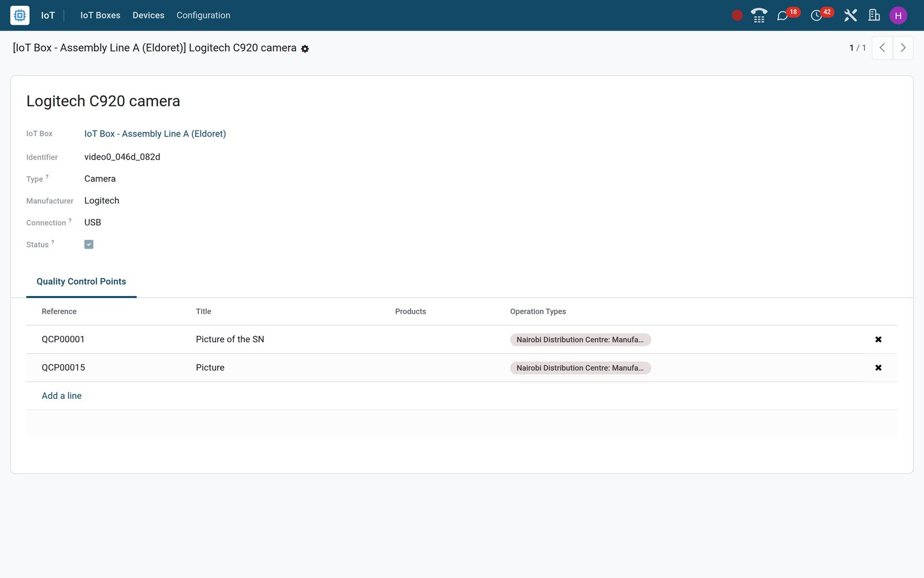
Task: Click the Operation Types column header
Action: tap(538, 312)
